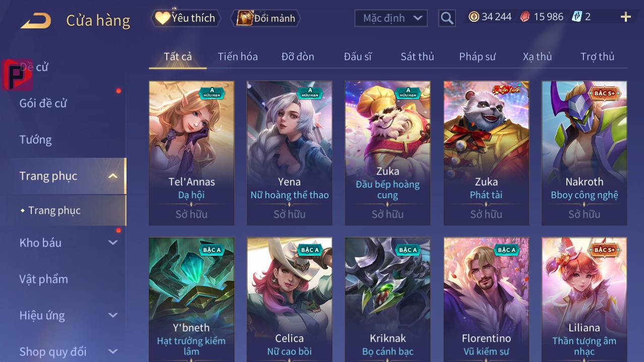Image resolution: width=644 pixels, height=362 pixels.
Task: Expand the Hiệu ứng sidebar section
Action: click(x=113, y=315)
